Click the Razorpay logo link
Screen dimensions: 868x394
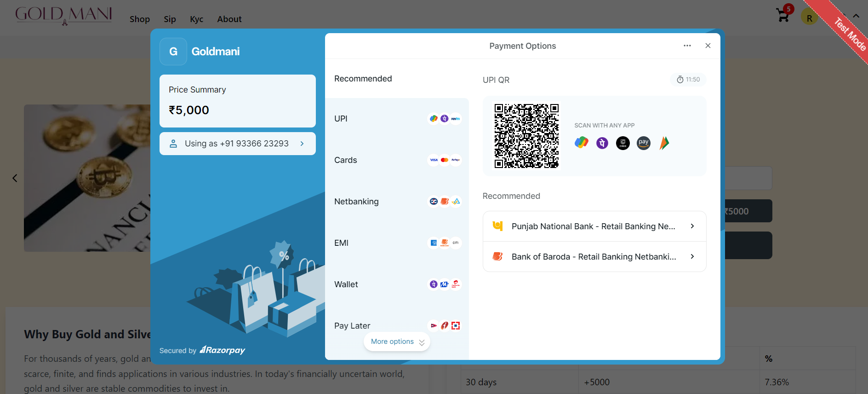(x=223, y=350)
